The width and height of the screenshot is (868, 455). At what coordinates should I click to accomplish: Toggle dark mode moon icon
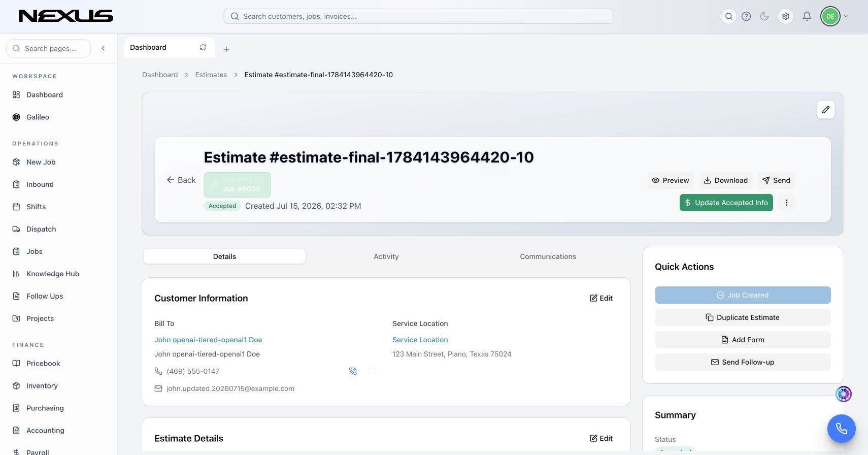click(x=764, y=16)
